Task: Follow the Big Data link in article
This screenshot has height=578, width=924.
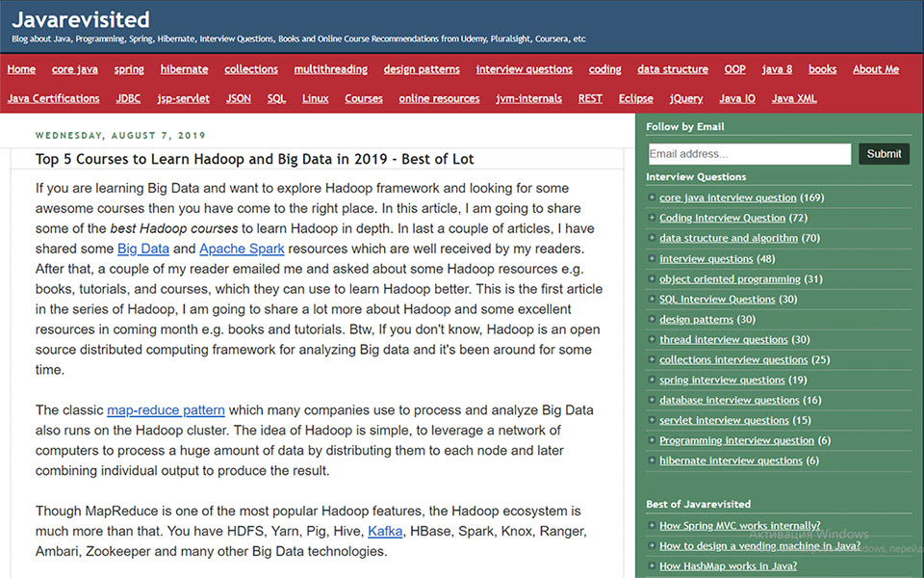Action: tap(143, 249)
